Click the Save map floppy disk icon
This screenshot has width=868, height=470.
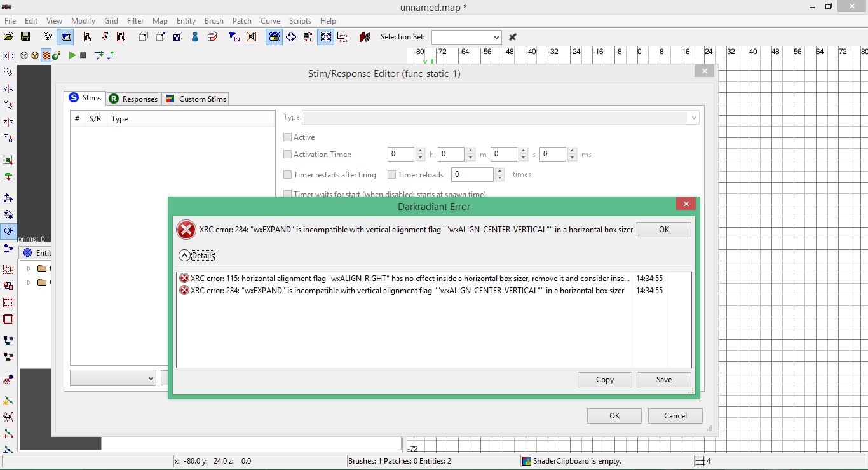25,37
